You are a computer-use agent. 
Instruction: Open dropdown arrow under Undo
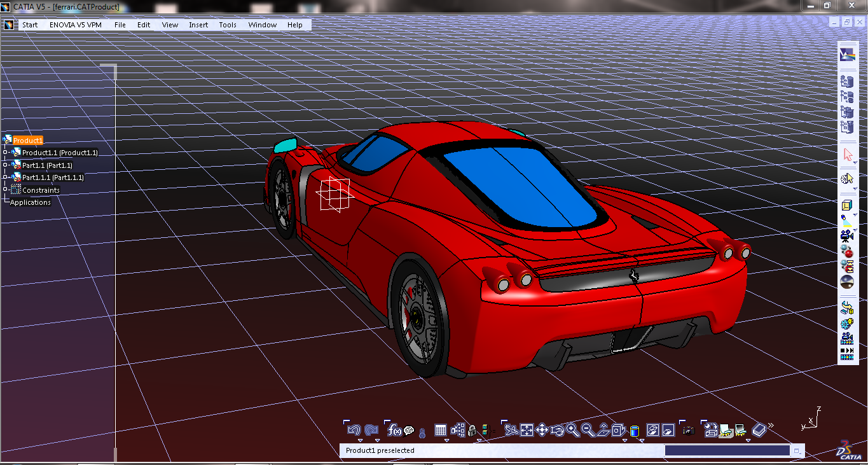pos(360,440)
